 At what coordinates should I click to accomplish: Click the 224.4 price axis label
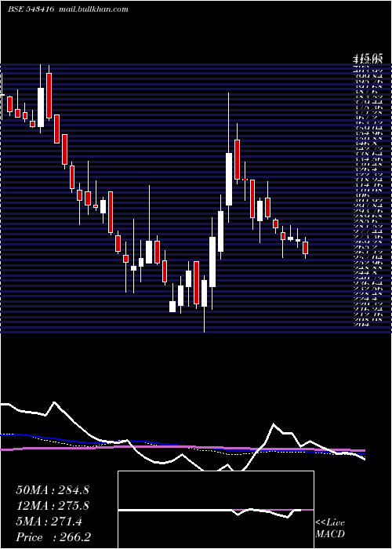pyautogui.click(x=366, y=299)
